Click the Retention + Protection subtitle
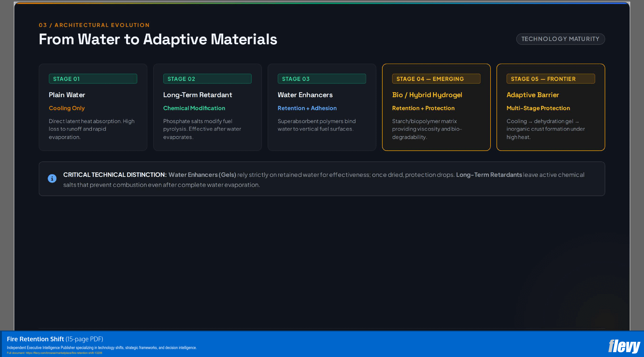This screenshot has width=644, height=357. point(423,108)
